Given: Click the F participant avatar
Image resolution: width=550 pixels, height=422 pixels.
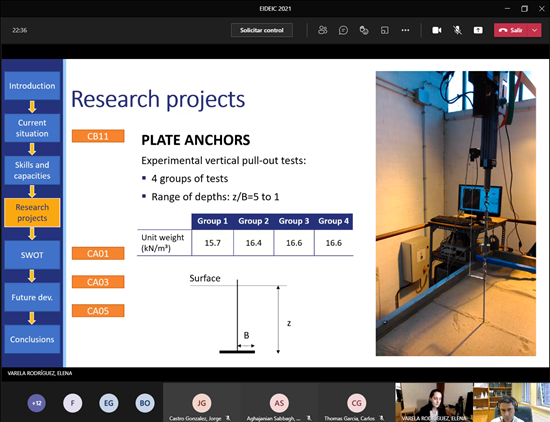Looking at the screenshot, I should click(73, 403).
